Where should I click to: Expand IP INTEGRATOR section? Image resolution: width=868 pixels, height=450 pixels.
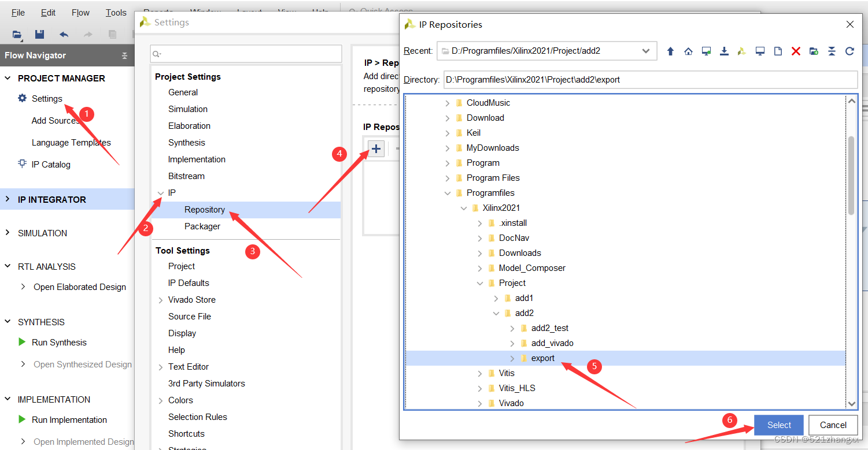[x=8, y=199]
